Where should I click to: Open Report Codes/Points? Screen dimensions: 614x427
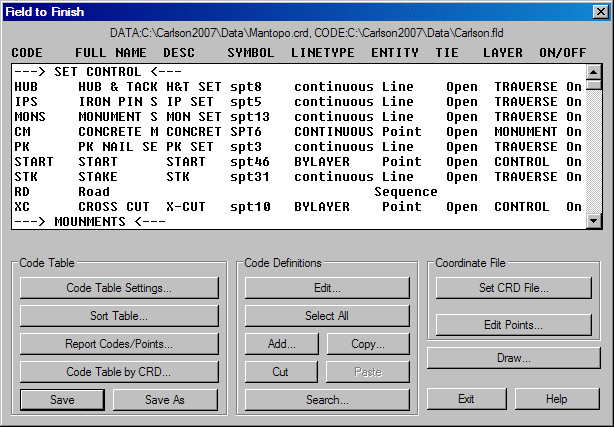[x=119, y=344]
